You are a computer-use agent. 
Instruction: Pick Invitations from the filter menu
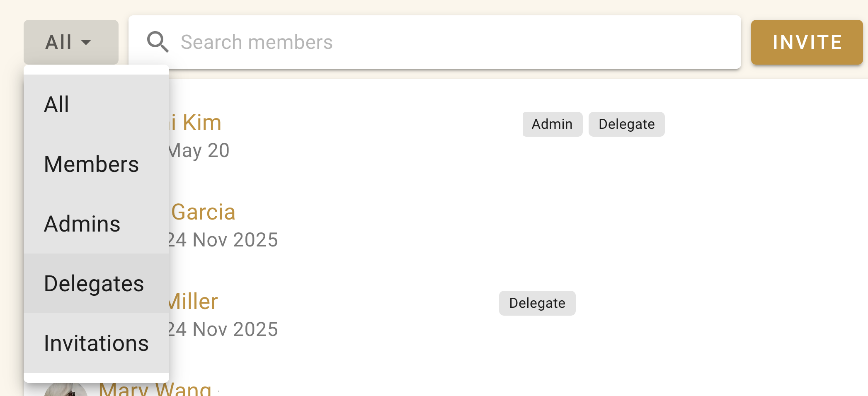pos(96,343)
